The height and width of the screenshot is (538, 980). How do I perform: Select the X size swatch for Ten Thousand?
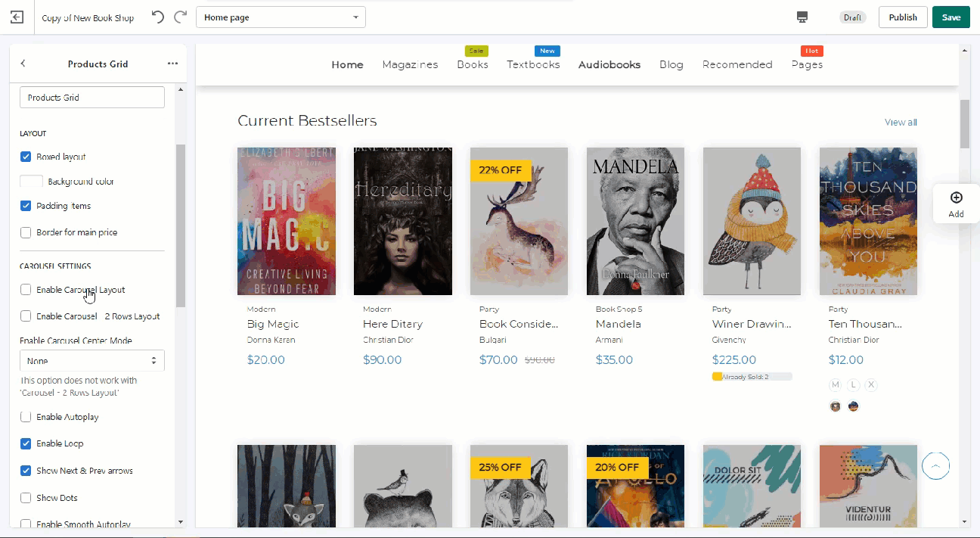[871, 384]
